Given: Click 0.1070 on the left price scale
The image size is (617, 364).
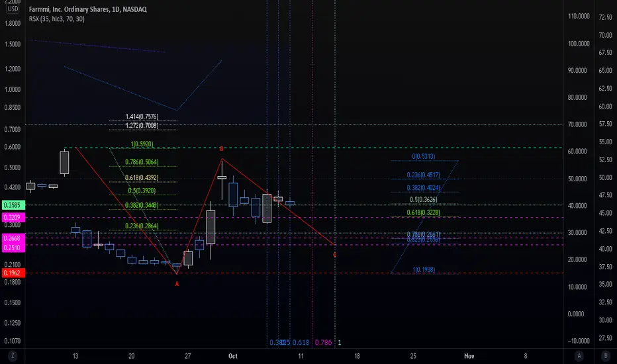Looking at the screenshot, I should pyautogui.click(x=12, y=341).
